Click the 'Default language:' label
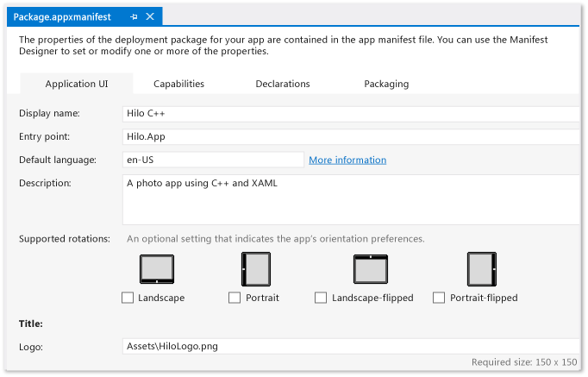The height and width of the screenshot is (377, 588). tap(58, 160)
